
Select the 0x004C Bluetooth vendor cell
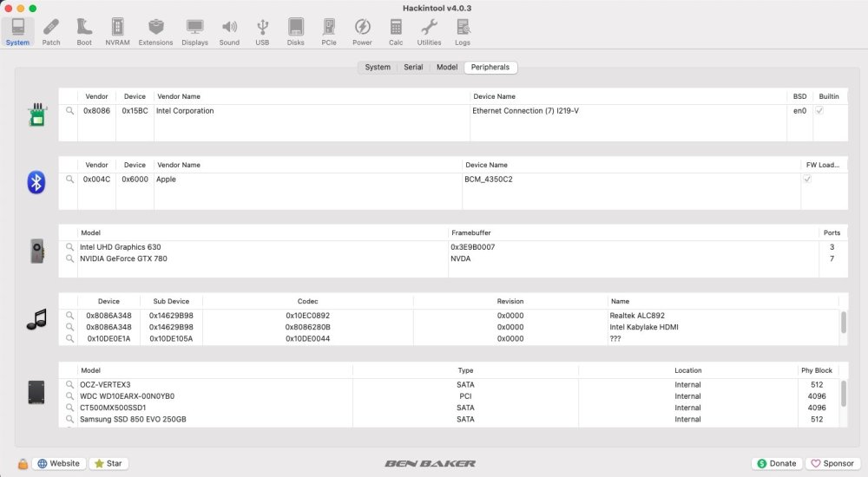tap(97, 180)
